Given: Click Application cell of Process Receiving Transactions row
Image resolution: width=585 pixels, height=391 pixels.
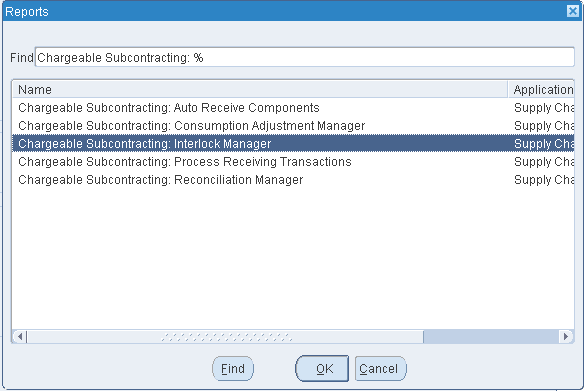Looking at the screenshot, I should coord(544,162).
